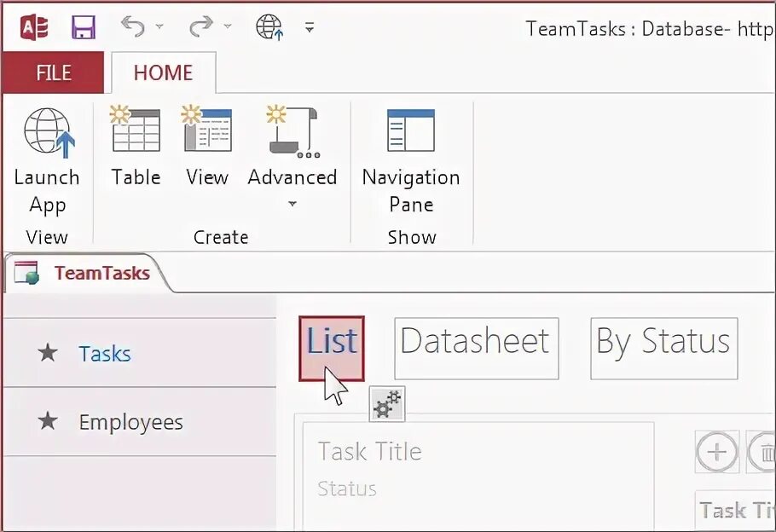Click the globe Launch App quick access icon
This screenshot has height=532, width=776.
coord(269,27)
